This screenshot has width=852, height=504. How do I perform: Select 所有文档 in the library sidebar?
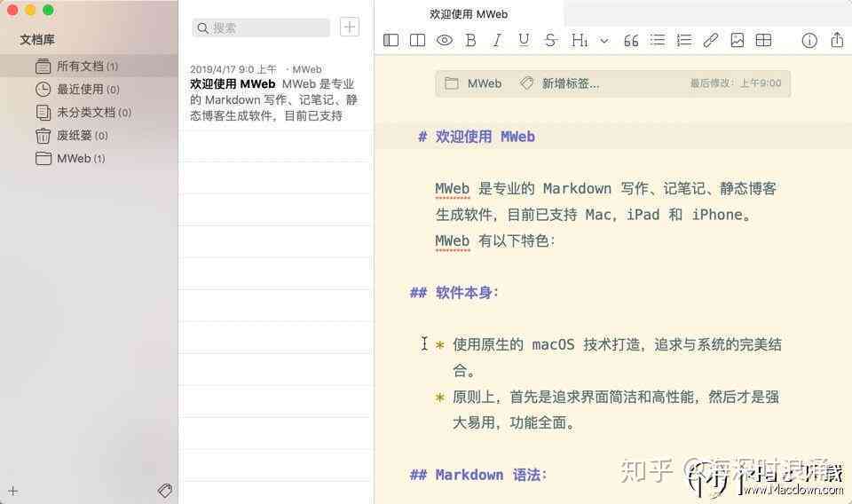pyautogui.click(x=89, y=67)
